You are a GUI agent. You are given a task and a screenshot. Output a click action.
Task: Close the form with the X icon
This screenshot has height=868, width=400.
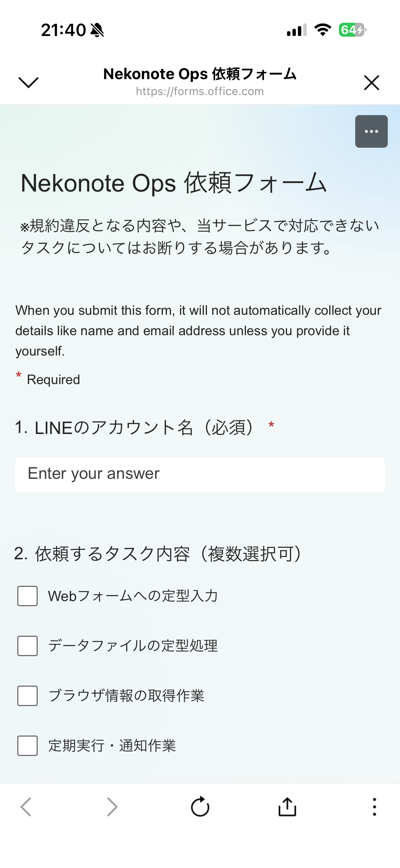pyautogui.click(x=371, y=83)
